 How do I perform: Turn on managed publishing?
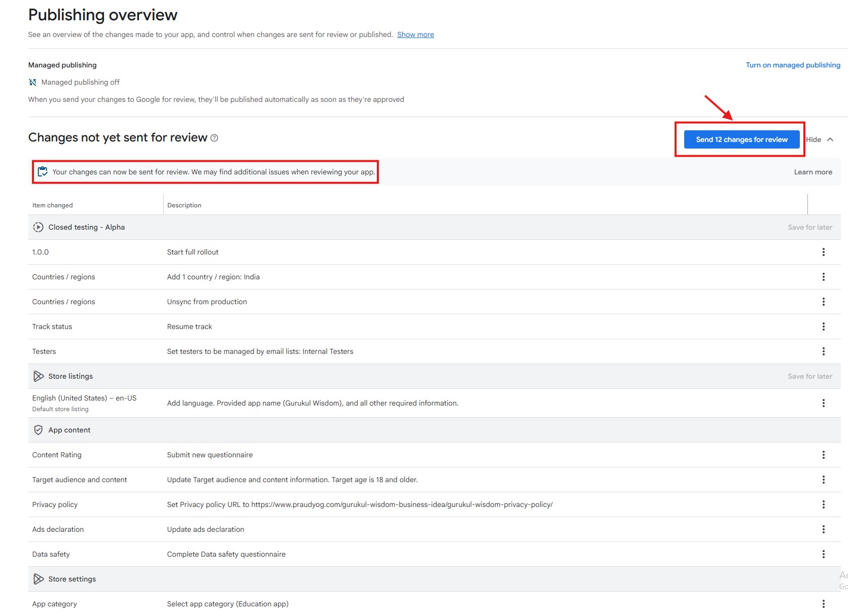click(x=793, y=65)
